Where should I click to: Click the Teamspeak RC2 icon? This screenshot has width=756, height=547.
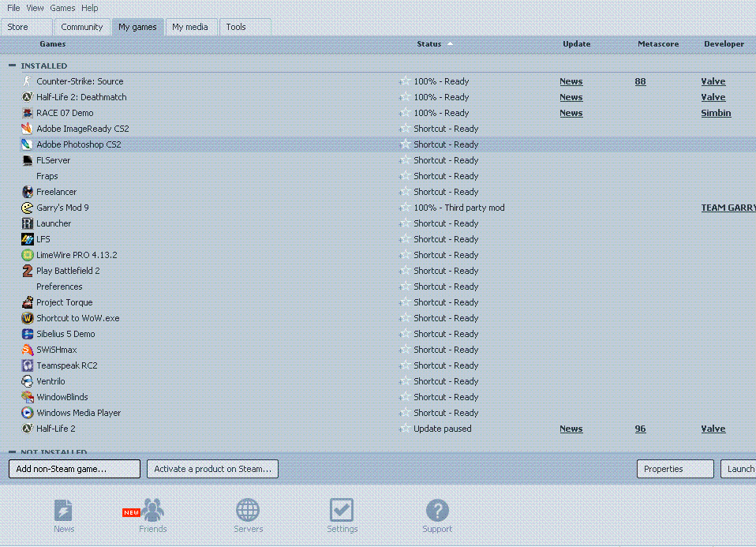click(28, 365)
